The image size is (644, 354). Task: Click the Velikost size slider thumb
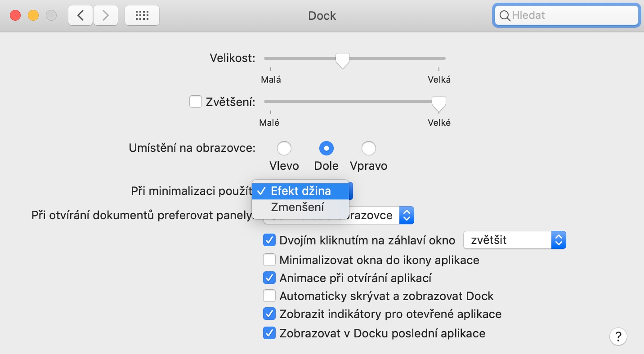click(343, 60)
